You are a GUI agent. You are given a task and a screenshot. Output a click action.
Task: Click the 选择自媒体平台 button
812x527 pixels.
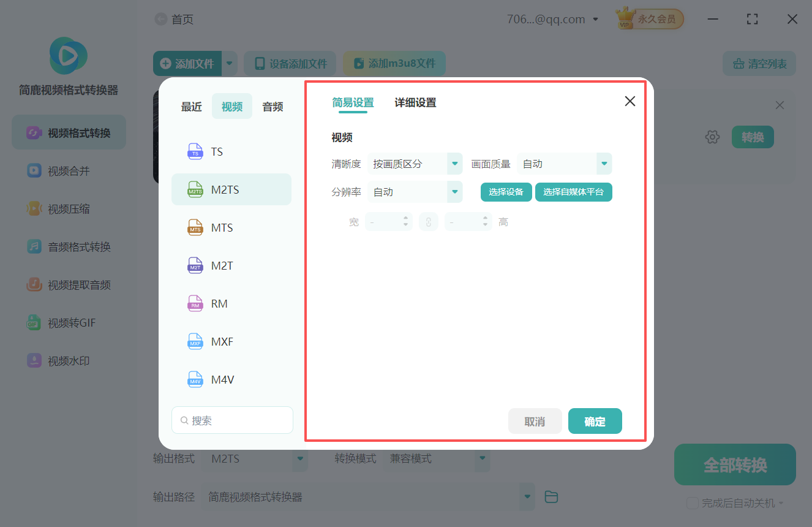[x=573, y=192]
